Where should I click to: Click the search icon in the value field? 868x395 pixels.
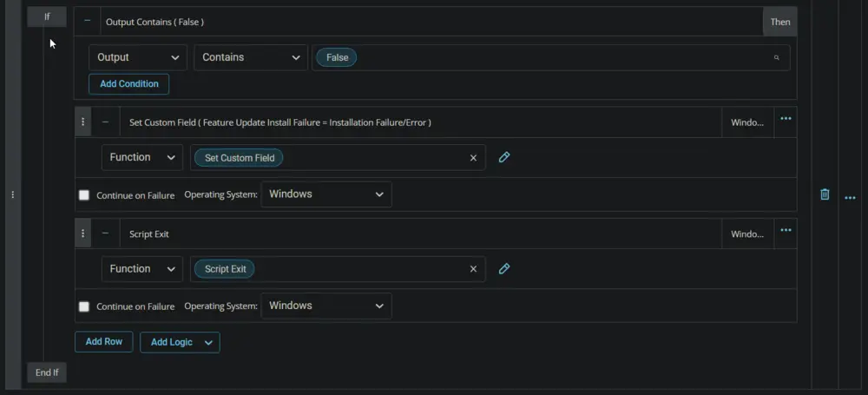(777, 57)
